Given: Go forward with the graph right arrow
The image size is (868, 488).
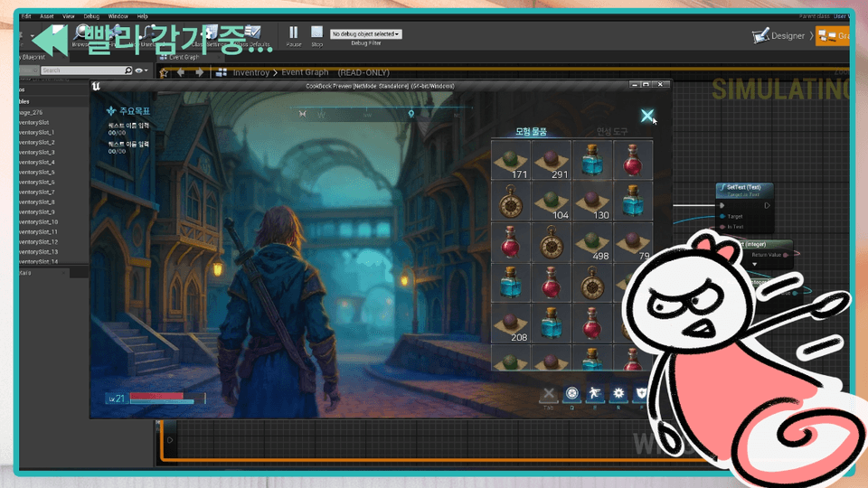Looking at the screenshot, I should [x=199, y=72].
